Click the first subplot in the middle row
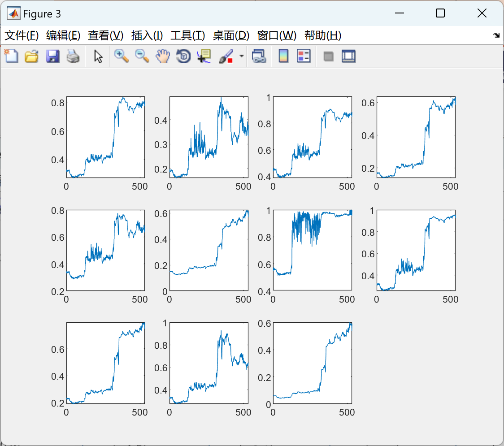The width and height of the screenshot is (504, 446). tap(105, 250)
